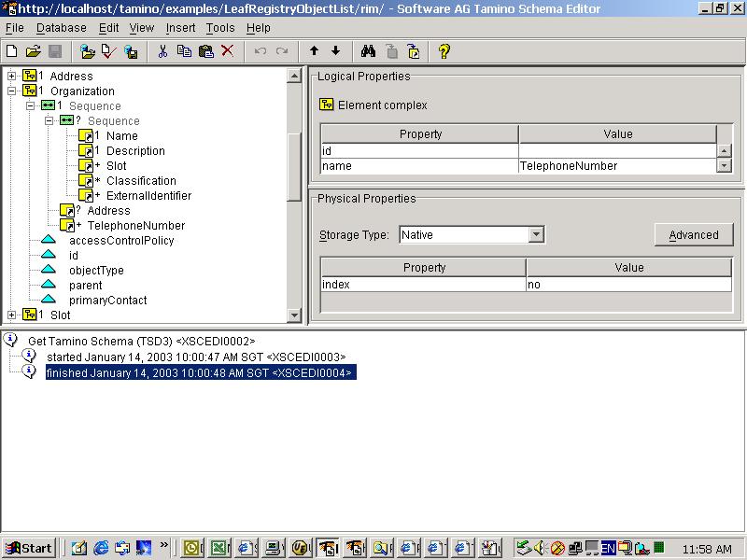Select the Description element in tree
The width and height of the screenshot is (747, 560).
135,151
